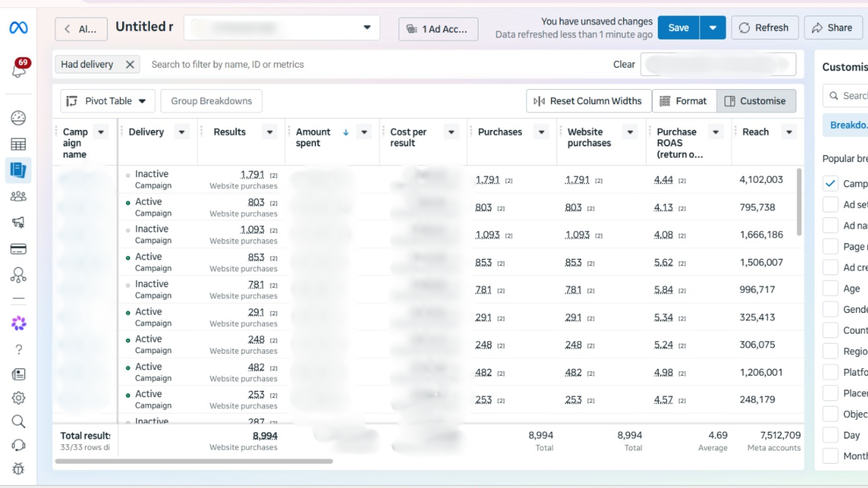The height and width of the screenshot is (488, 868).
Task: Select the highlighted Ads reporting icon
Action: click(19, 170)
